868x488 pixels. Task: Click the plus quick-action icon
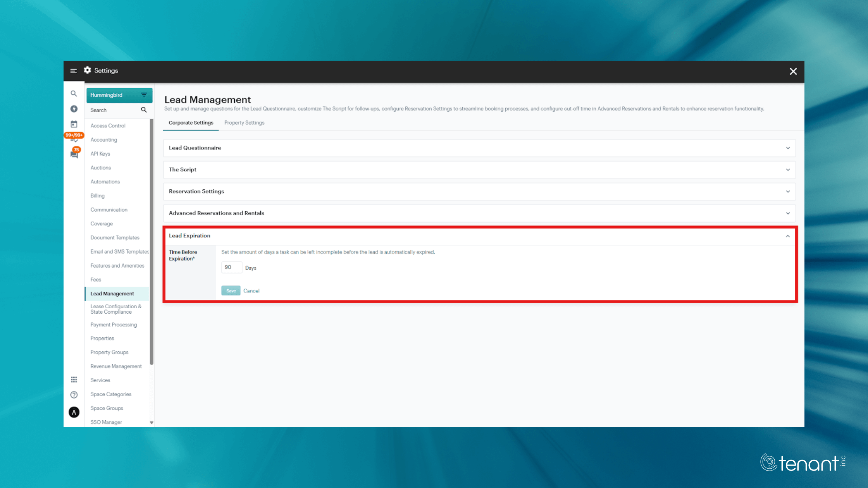point(74,109)
